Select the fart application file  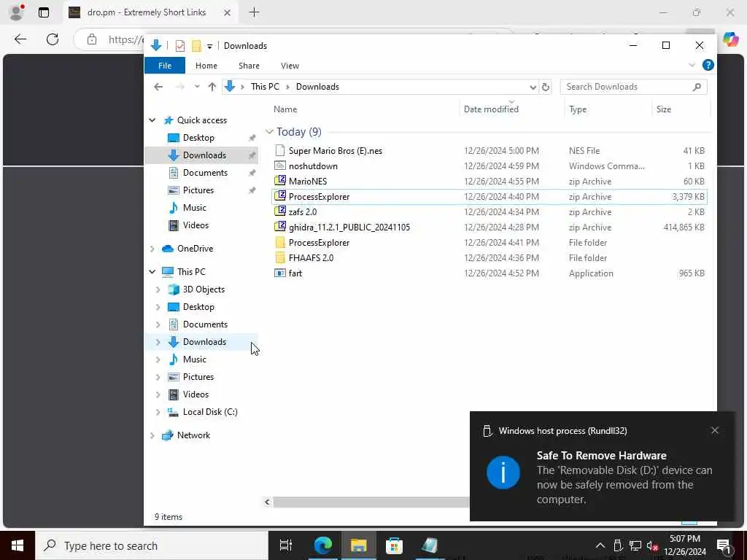(295, 273)
